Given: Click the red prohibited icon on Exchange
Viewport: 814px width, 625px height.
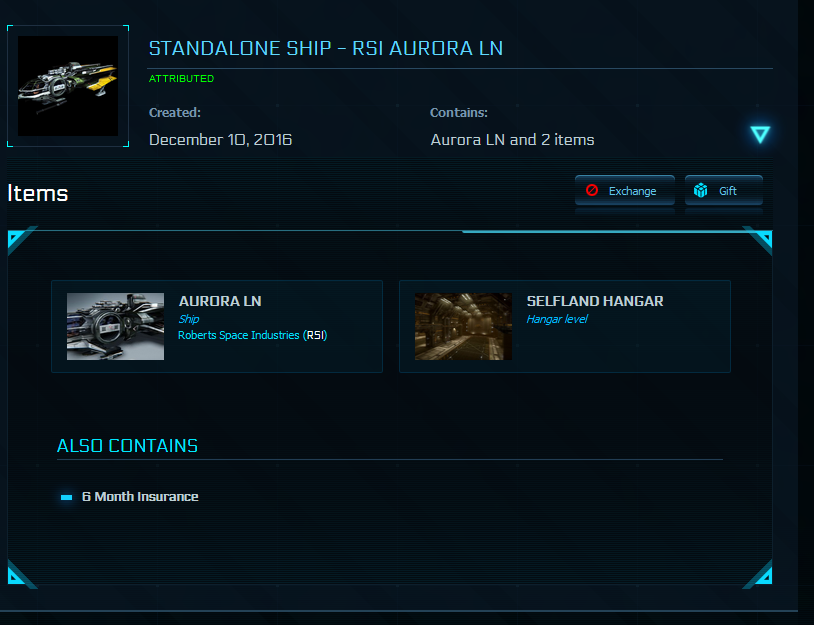Looking at the screenshot, I should pyautogui.click(x=592, y=190).
